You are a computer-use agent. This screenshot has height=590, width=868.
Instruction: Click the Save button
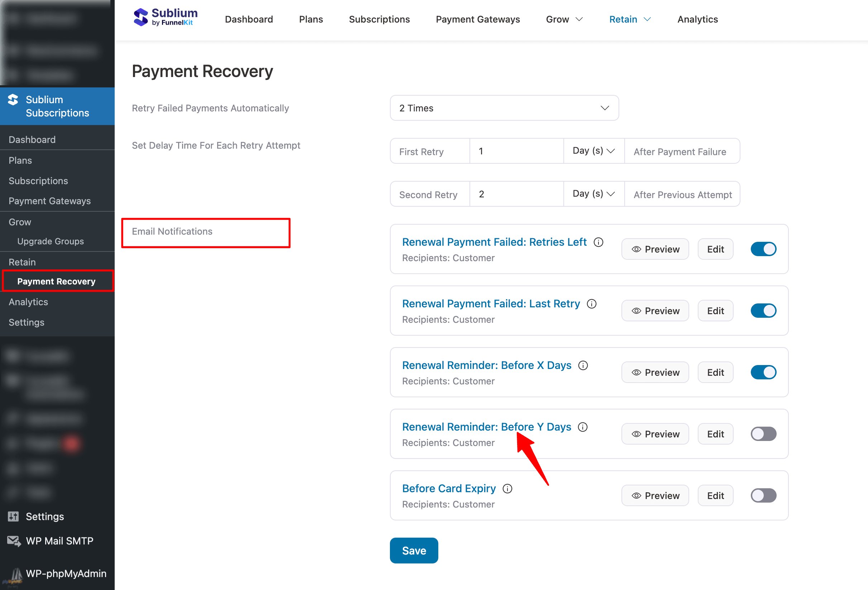pyautogui.click(x=414, y=551)
